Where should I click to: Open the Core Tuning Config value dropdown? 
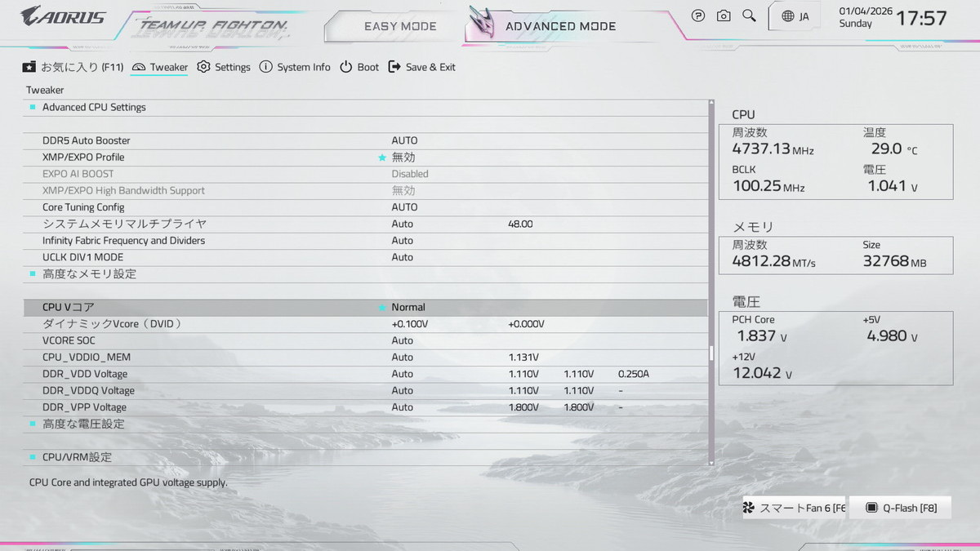(x=404, y=207)
